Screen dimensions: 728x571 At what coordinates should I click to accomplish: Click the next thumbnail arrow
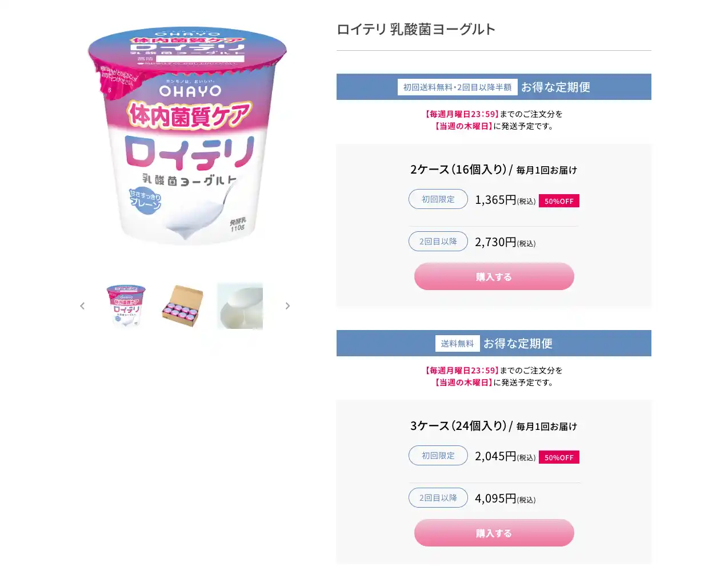point(287,306)
